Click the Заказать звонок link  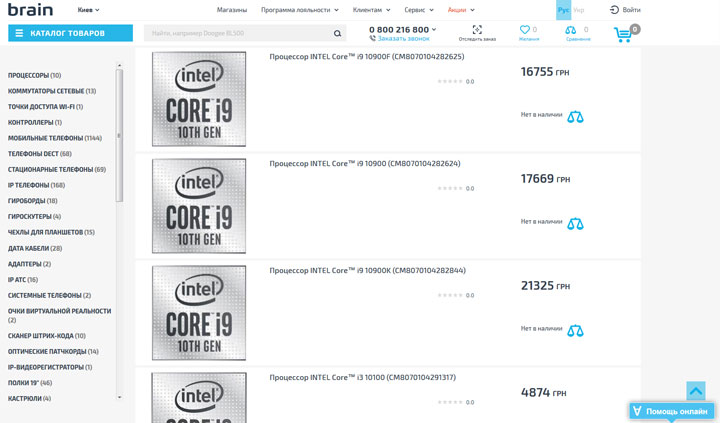pos(404,39)
